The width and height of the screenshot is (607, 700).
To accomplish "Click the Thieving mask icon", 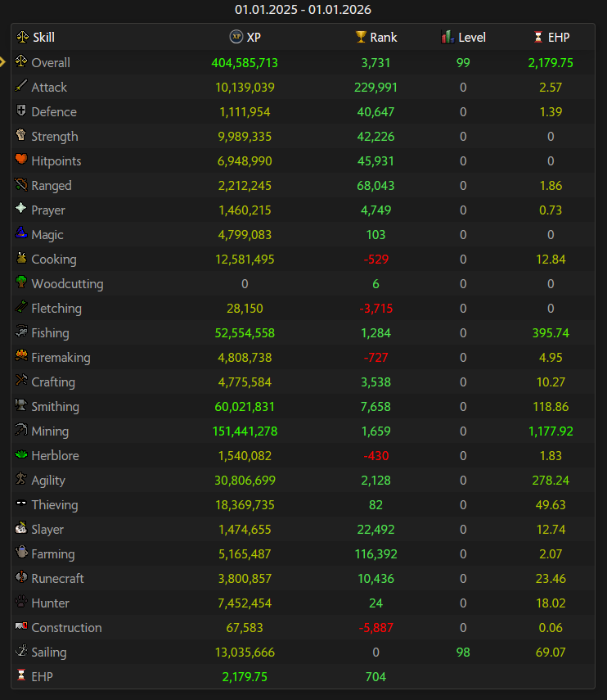I will pyautogui.click(x=21, y=503).
